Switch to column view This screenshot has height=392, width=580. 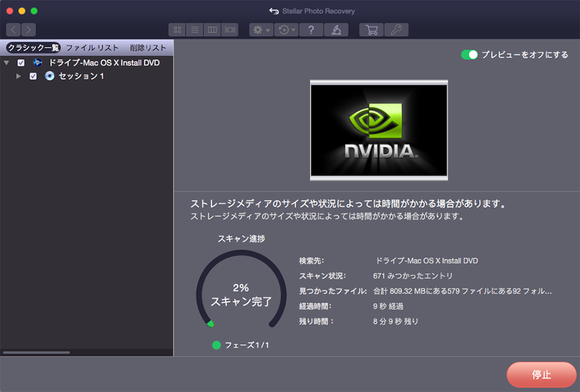[x=212, y=30]
